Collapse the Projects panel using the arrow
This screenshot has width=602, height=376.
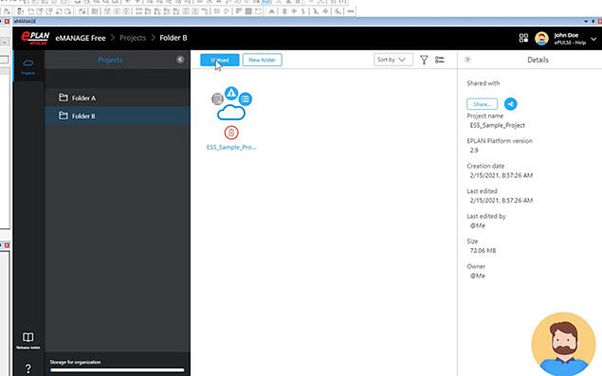pos(180,60)
